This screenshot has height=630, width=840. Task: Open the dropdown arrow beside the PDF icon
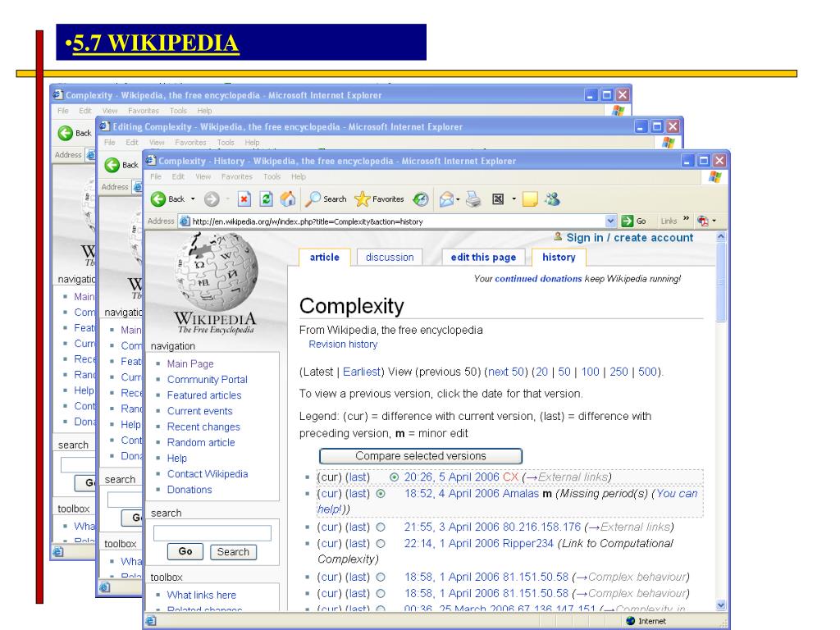714,221
